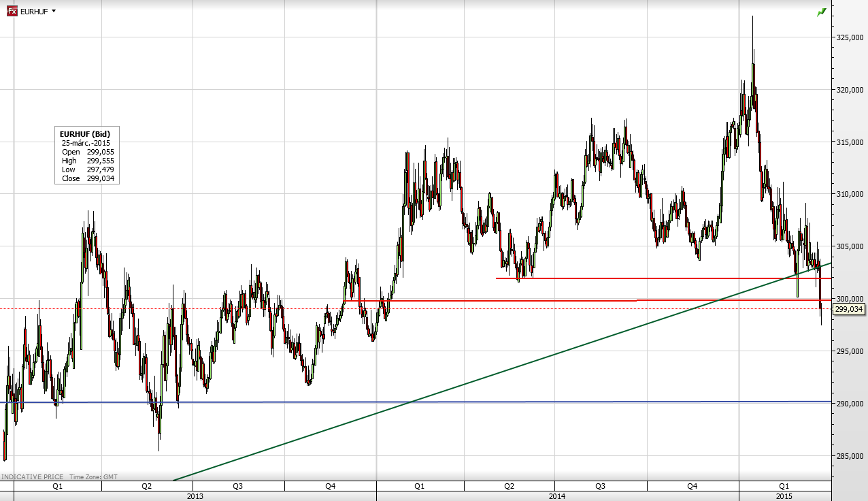Click the 2014 year label on time axis
868x501 pixels.
point(556,496)
